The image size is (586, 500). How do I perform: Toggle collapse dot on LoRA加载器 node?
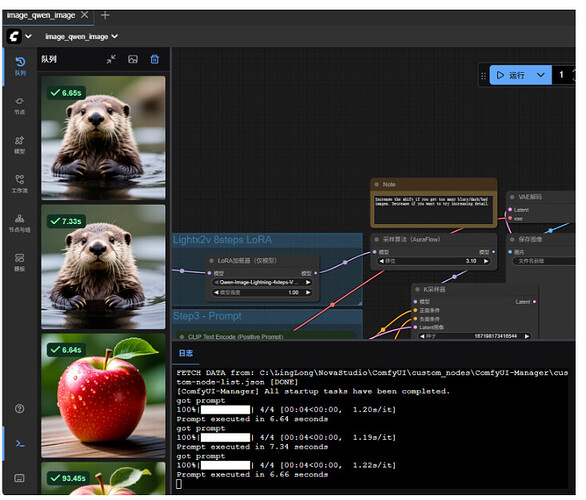click(212, 261)
